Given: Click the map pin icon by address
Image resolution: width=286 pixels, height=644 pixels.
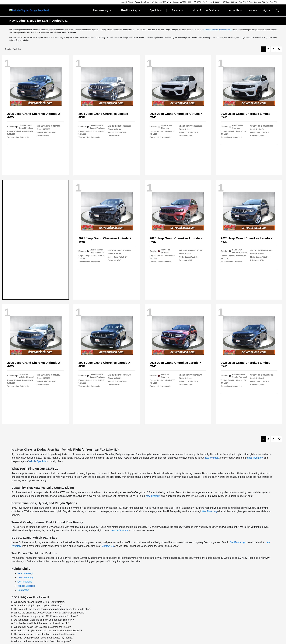Looking at the screenshot, I should 195,2.
